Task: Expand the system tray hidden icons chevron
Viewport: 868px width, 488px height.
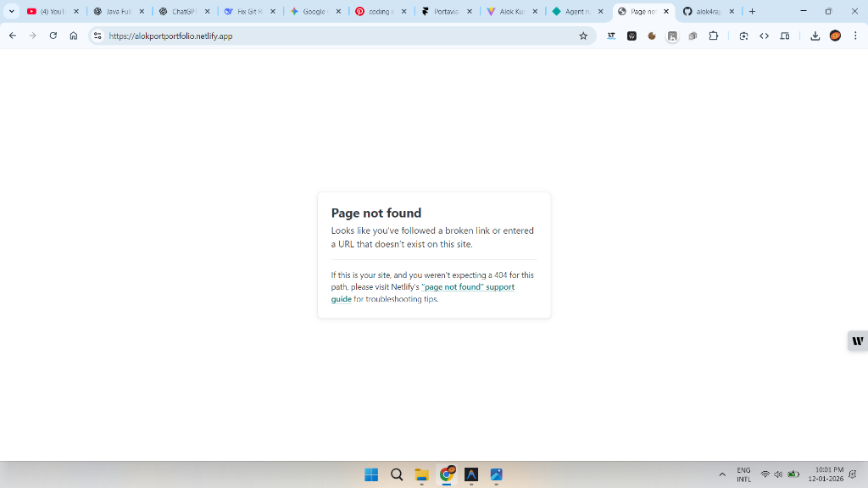Action: [x=722, y=474]
